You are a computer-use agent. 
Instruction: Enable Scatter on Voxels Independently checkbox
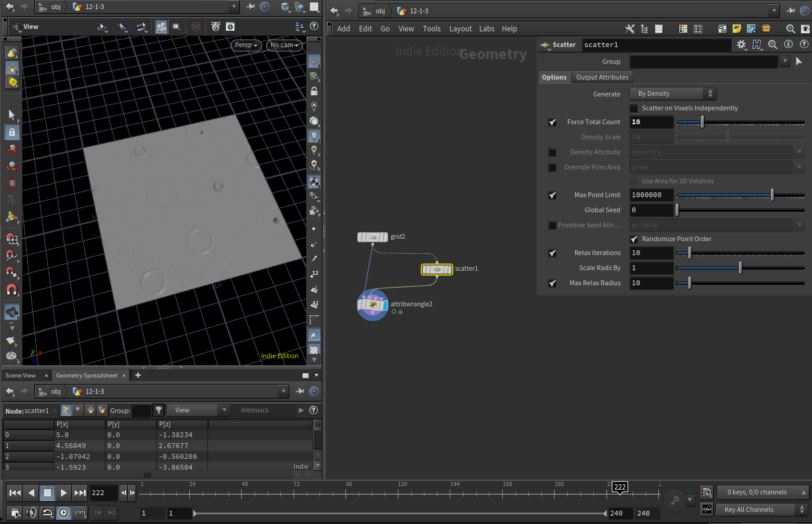634,109
